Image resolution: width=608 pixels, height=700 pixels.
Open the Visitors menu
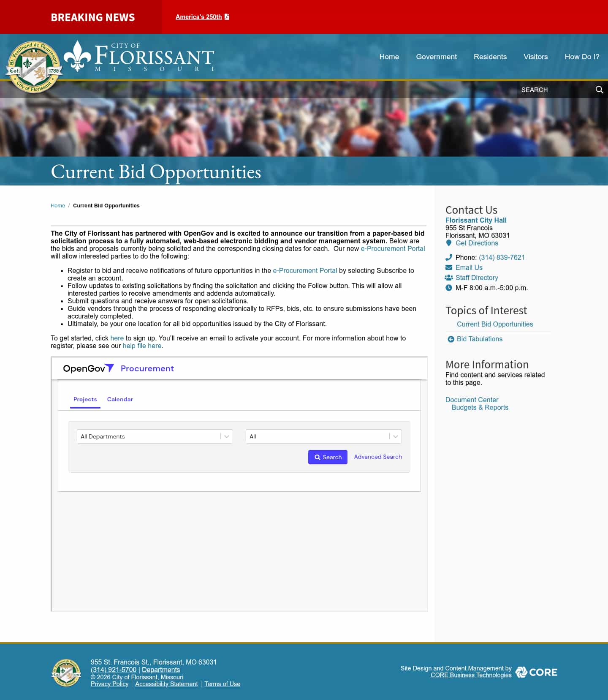tap(535, 57)
